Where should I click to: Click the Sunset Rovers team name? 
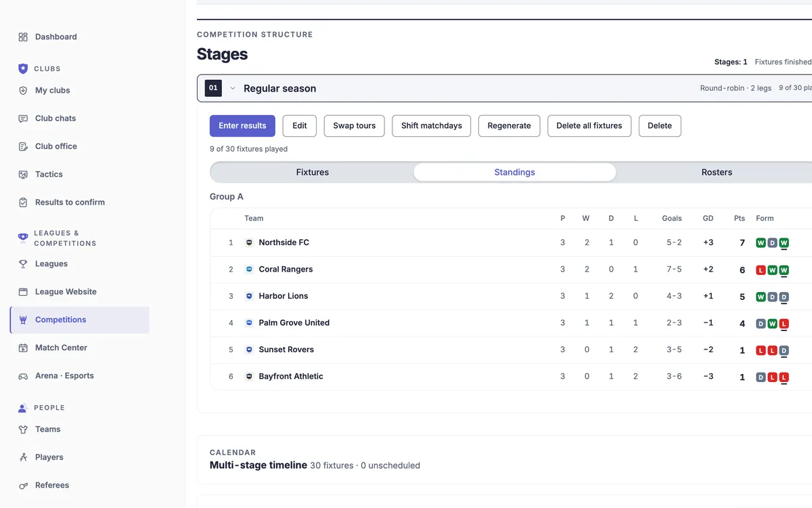click(x=286, y=350)
